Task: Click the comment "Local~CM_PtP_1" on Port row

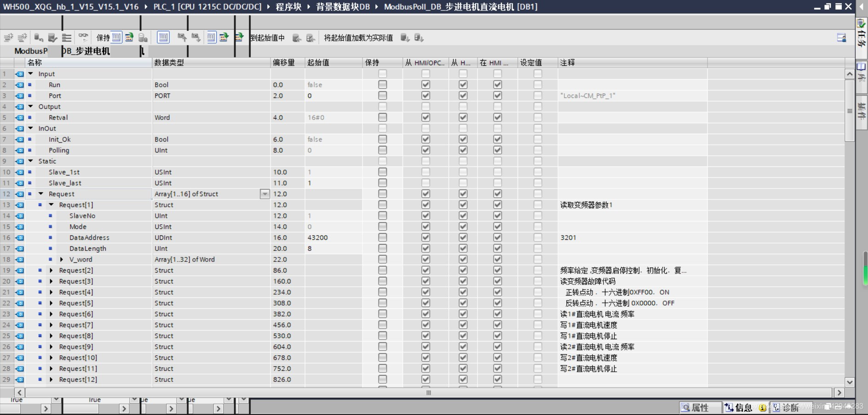Action: click(x=587, y=96)
